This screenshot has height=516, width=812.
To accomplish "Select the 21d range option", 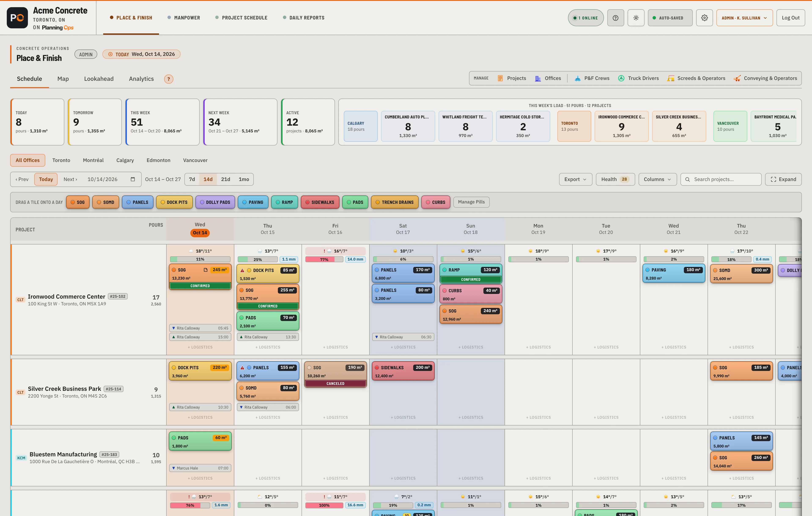I will 226,179.
